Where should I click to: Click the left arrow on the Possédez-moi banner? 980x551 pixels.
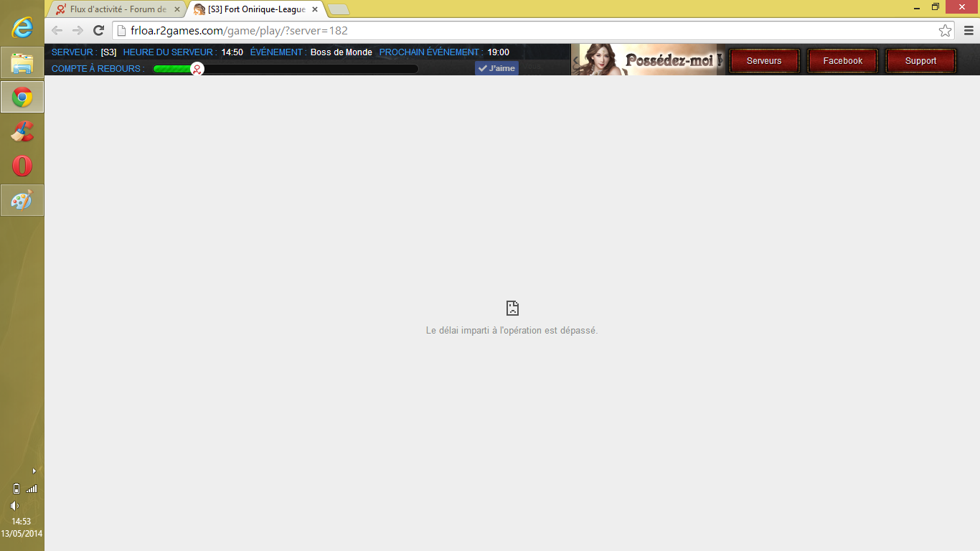coord(575,60)
